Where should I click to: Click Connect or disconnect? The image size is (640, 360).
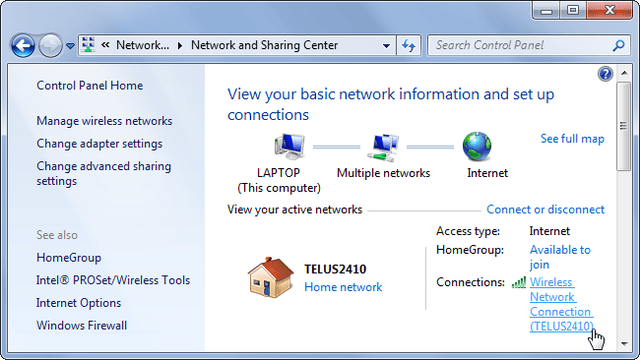(545, 209)
